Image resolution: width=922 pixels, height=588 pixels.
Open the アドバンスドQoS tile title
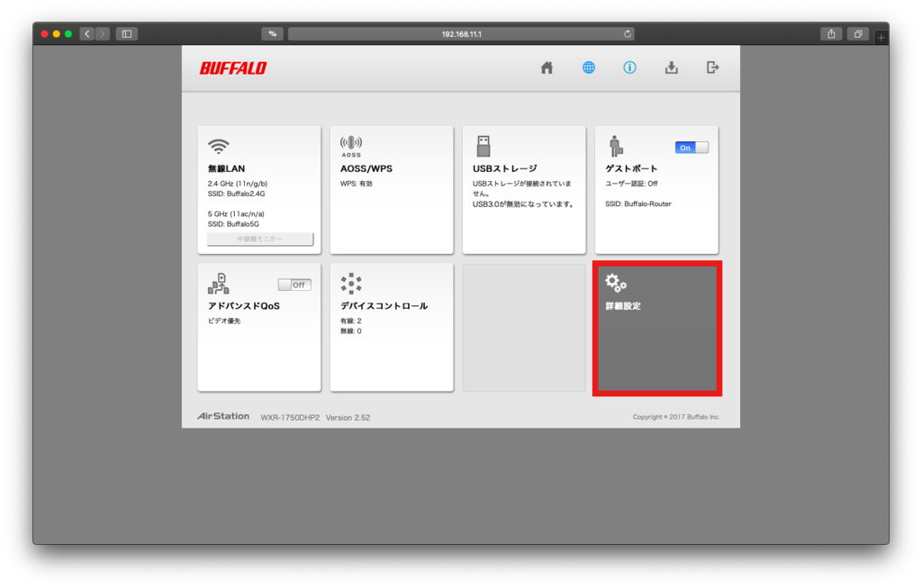(x=244, y=306)
